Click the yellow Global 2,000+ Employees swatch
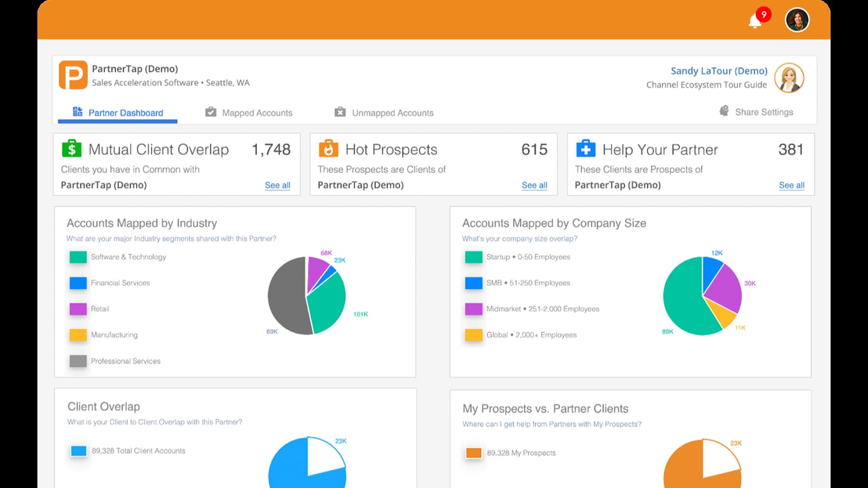The image size is (868, 488). 474,335
